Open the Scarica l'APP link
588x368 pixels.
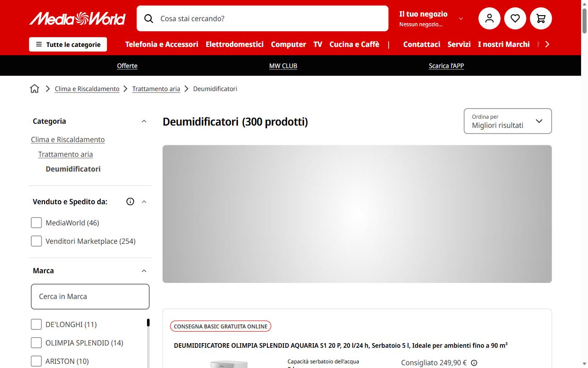click(x=447, y=66)
